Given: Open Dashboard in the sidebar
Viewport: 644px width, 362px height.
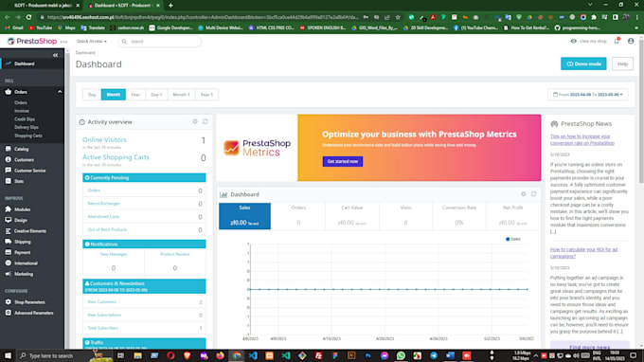Looking at the screenshot, I should coord(25,63).
